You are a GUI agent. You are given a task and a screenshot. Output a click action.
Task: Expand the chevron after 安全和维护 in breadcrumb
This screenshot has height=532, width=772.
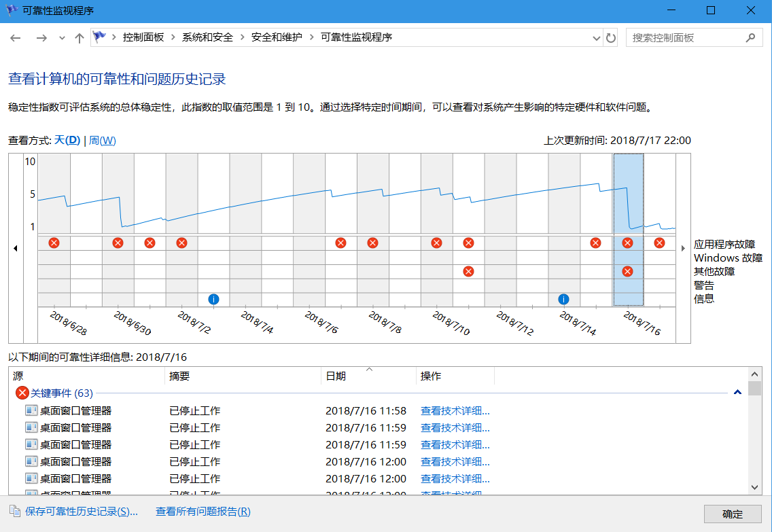point(312,37)
